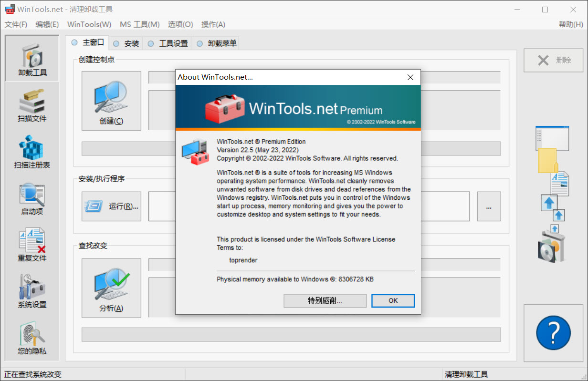Click status bar text 正在查找系统改变
This screenshot has height=381, width=588.
tap(33, 374)
